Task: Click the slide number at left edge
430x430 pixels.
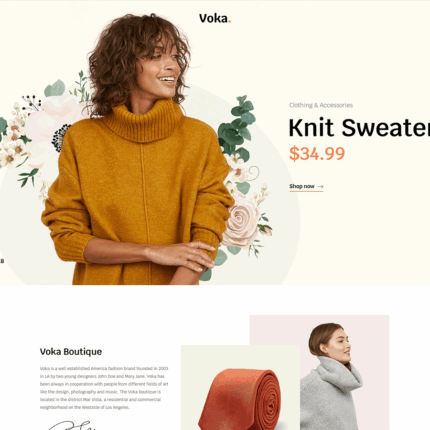Action: click(x=2, y=261)
